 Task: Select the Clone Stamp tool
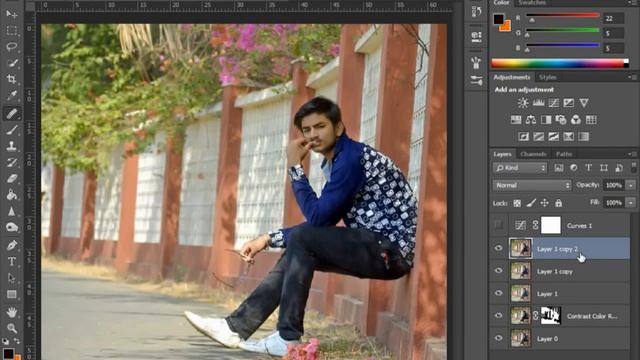point(12,146)
